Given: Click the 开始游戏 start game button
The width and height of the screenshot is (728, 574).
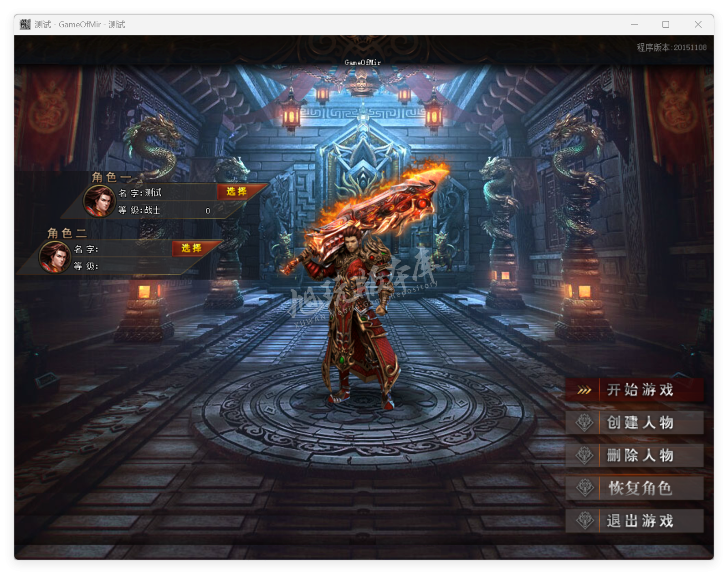Looking at the screenshot, I should point(634,390).
